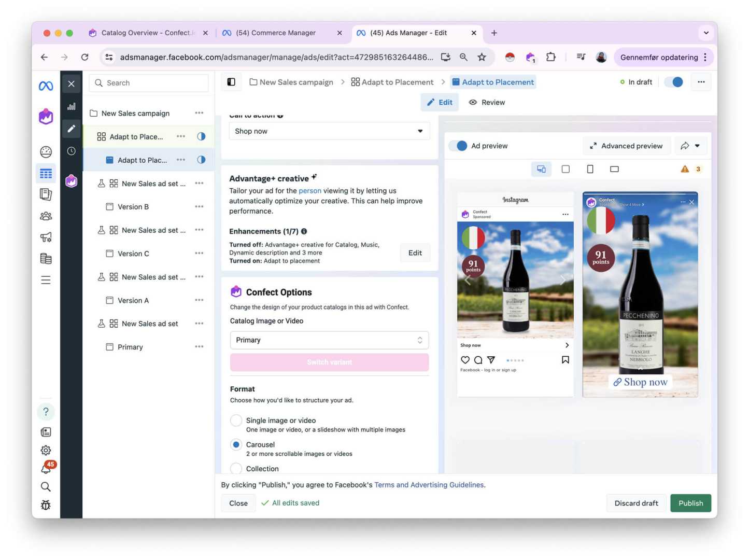
Task: Open Campaigns table grid icon
Action: coord(46,173)
